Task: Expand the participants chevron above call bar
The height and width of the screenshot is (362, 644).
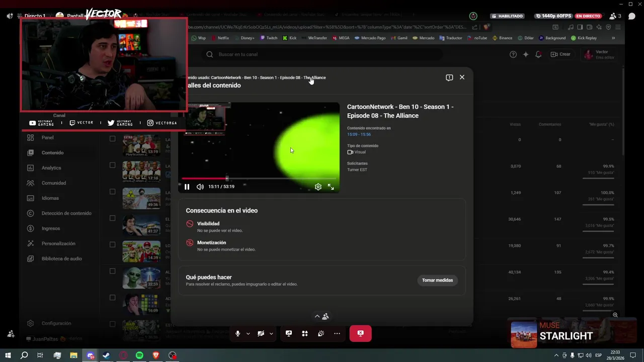Action: (x=317, y=316)
